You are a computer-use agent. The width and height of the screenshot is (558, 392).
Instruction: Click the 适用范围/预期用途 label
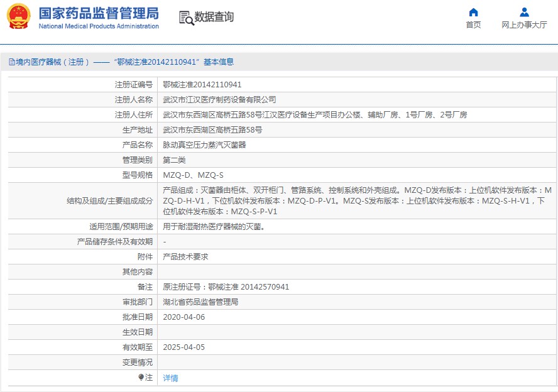pyautogui.click(x=121, y=227)
